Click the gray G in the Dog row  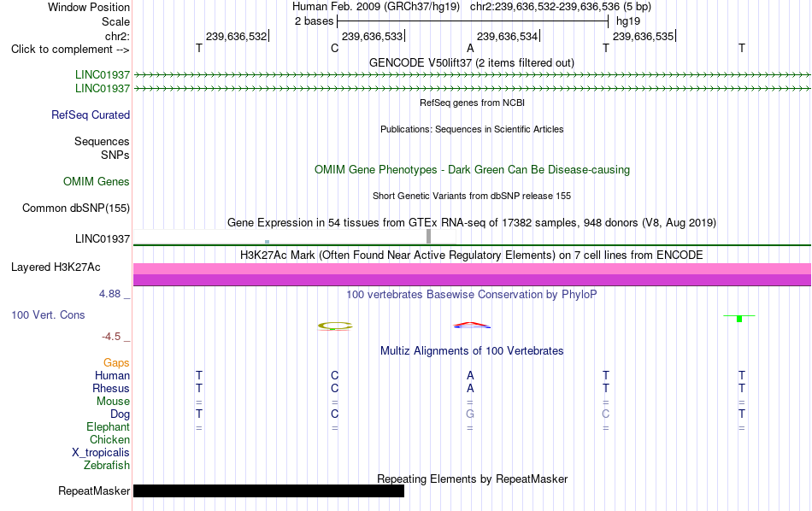(470, 414)
